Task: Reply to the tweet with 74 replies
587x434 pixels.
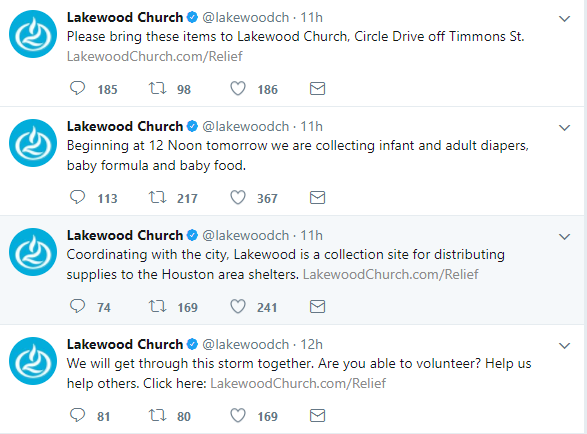Action: pyautogui.click(x=77, y=307)
